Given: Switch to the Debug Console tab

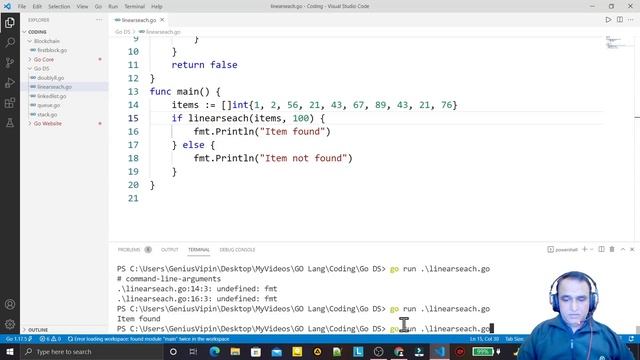Looking at the screenshot, I should (237, 249).
